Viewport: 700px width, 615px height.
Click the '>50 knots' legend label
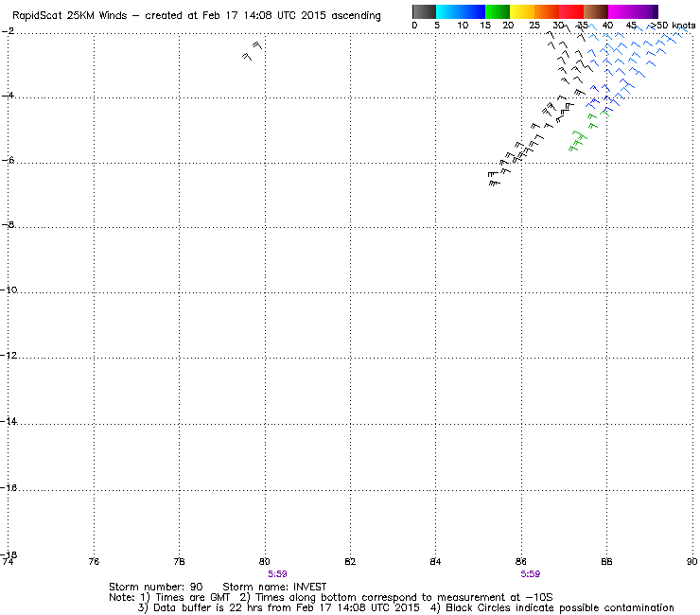673,26
